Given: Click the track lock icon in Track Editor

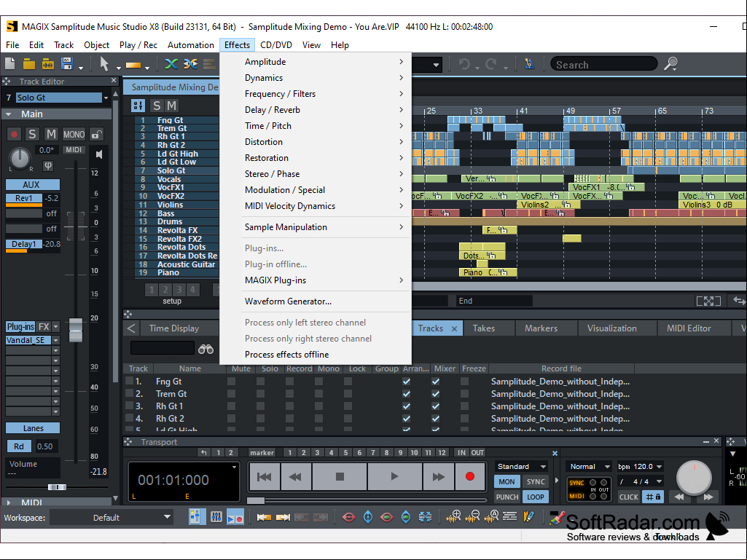Looking at the screenshot, I should [97, 135].
